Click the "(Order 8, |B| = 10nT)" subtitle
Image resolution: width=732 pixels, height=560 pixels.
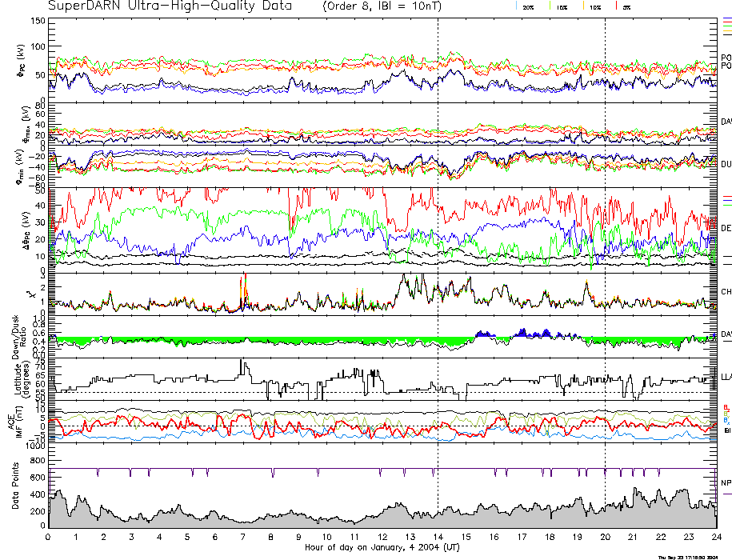[x=382, y=6]
